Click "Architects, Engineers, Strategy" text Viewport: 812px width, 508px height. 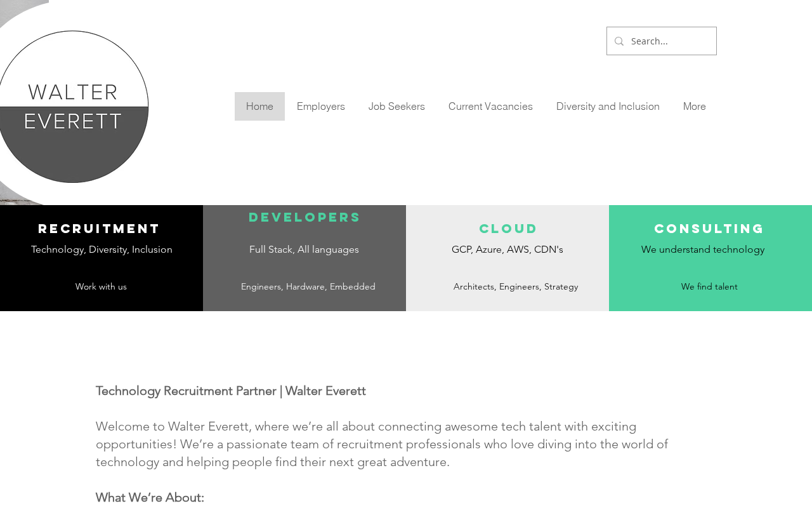coord(516,286)
